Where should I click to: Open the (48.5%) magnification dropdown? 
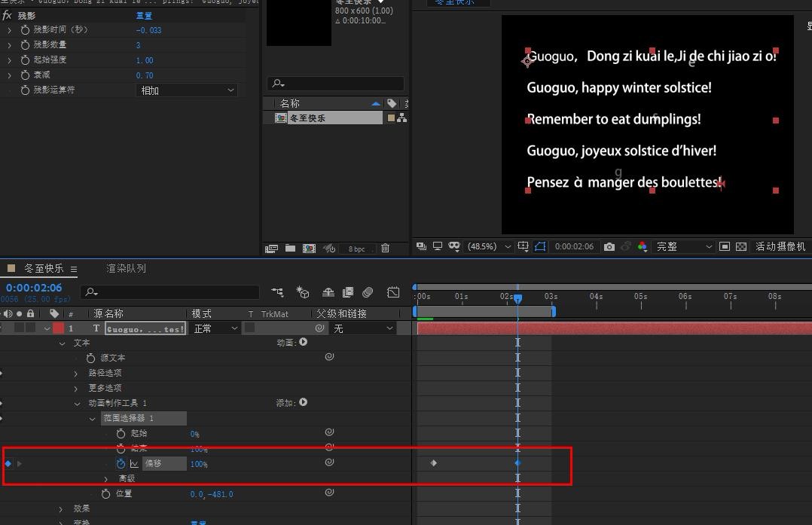tap(490, 246)
